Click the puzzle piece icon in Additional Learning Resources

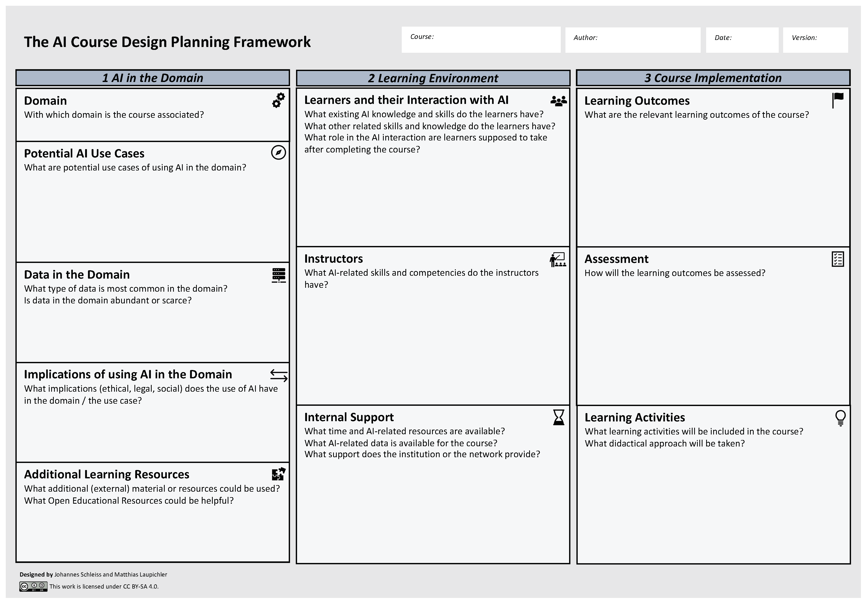279,474
